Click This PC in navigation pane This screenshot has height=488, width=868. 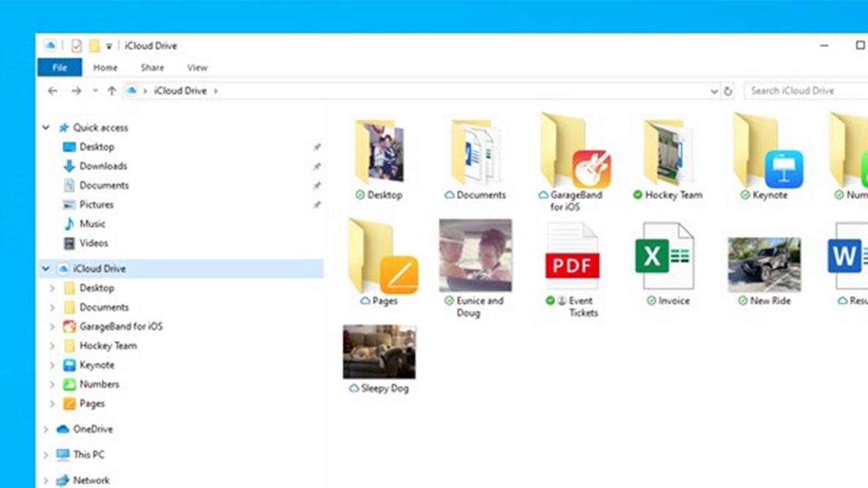coord(89,455)
